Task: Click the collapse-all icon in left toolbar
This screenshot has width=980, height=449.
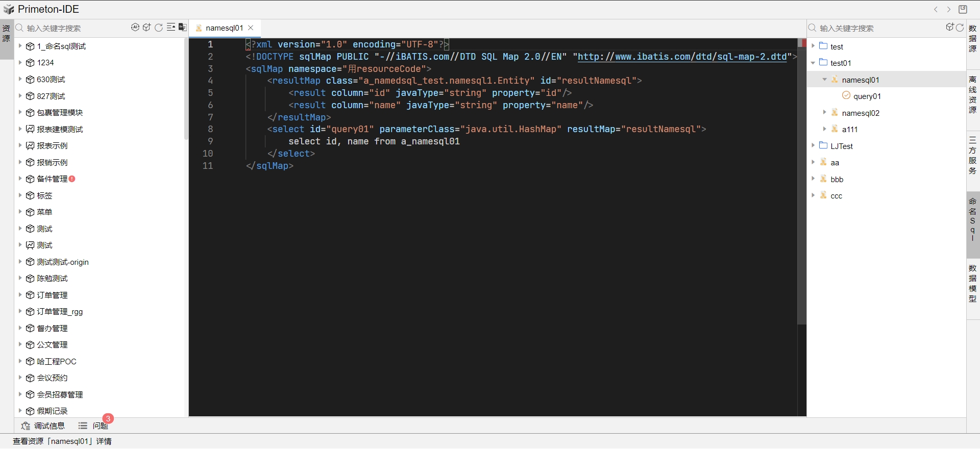Action: (171, 28)
